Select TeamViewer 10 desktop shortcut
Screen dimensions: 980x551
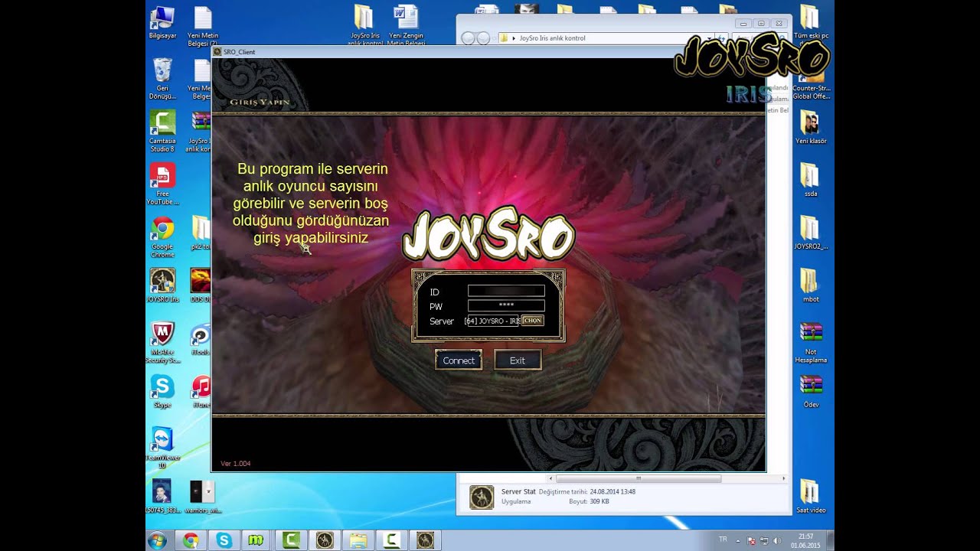pos(162,448)
